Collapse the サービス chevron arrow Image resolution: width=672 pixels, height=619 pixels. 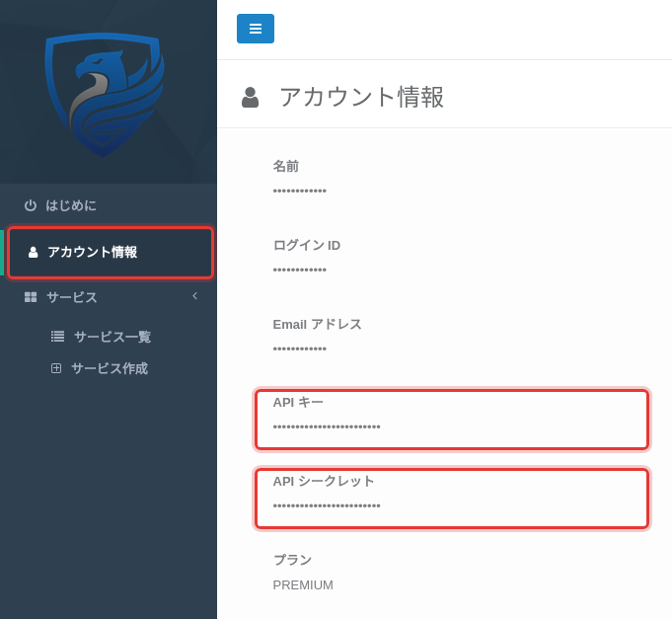[x=195, y=296]
